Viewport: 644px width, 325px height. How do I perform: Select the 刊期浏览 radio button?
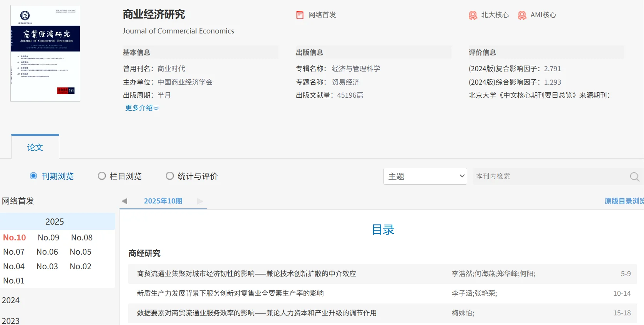(33, 176)
